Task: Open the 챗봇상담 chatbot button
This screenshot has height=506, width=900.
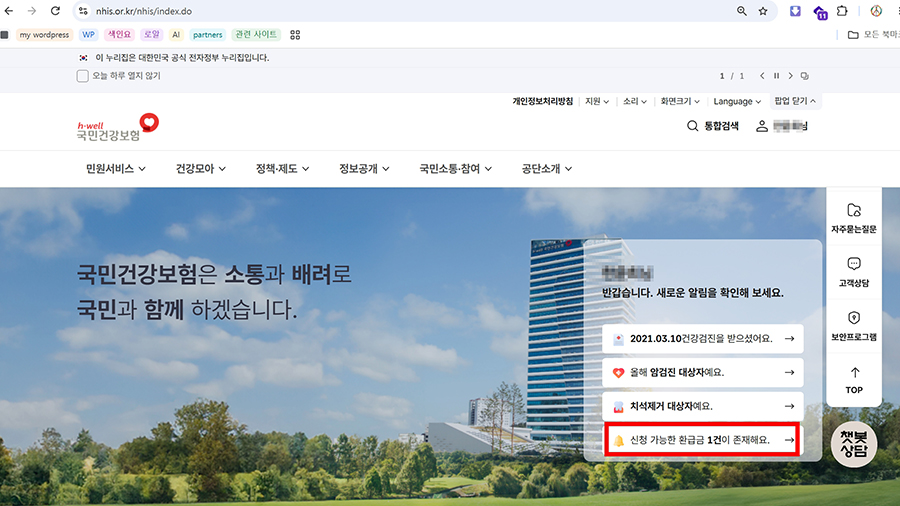Action: (x=854, y=444)
